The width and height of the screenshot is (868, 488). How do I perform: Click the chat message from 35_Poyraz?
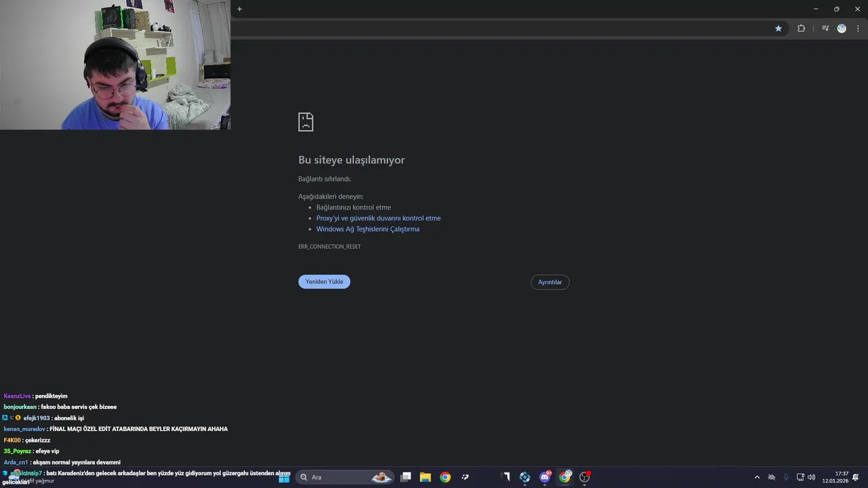click(31, 451)
